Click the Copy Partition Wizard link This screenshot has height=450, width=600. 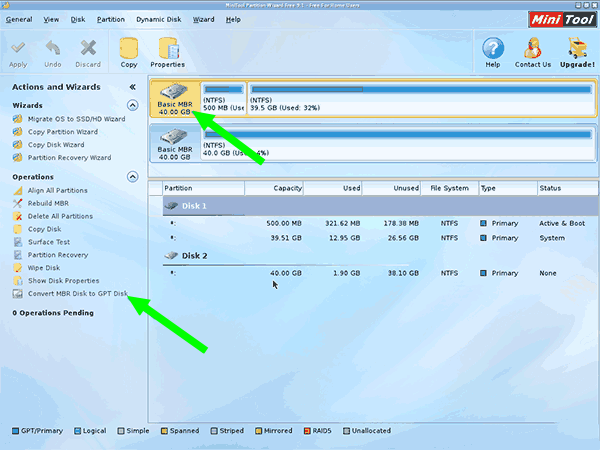(63, 132)
